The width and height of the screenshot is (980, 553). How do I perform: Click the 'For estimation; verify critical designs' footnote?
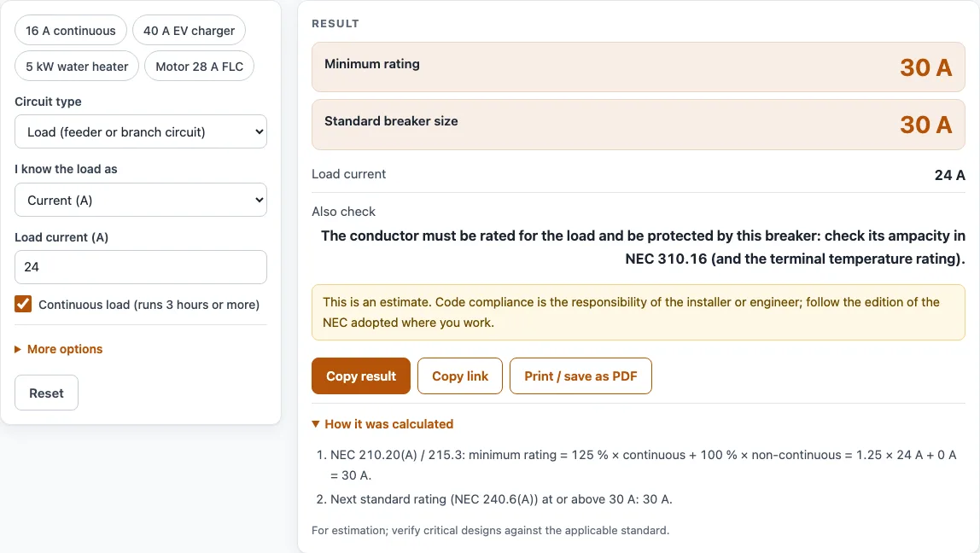[491, 531]
